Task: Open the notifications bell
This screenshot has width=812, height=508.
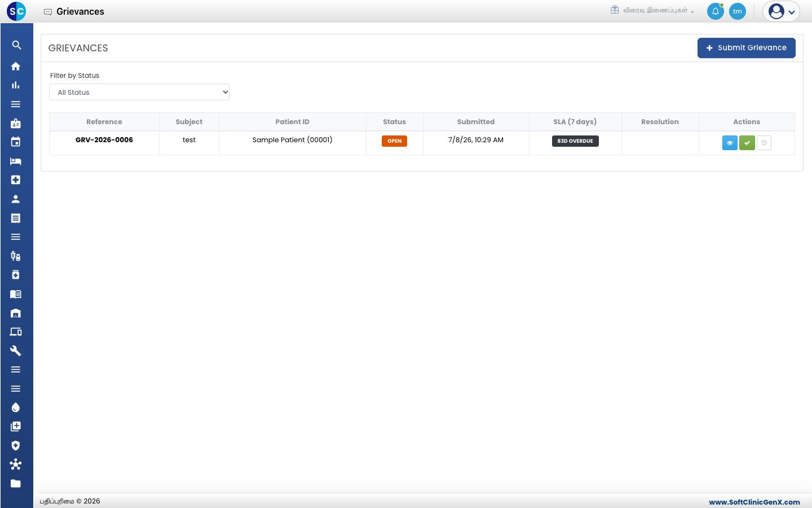Action: pos(716,11)
